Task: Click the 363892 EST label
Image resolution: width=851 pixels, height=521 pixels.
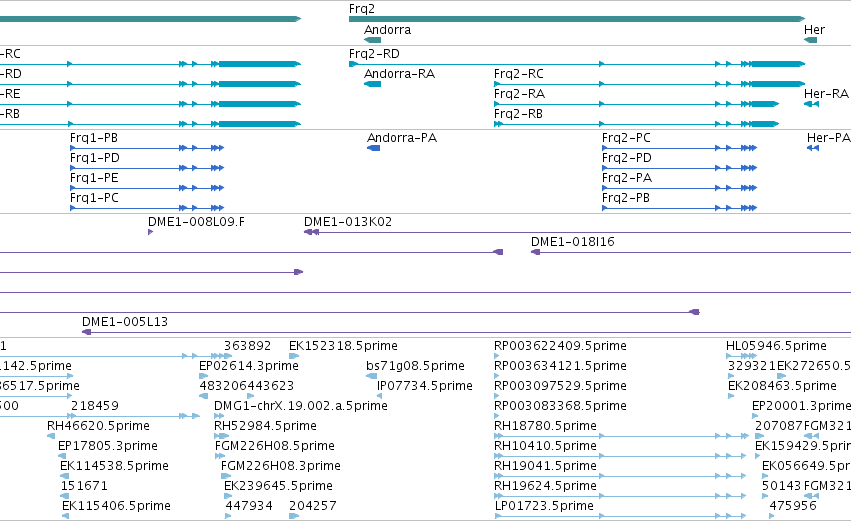Action: [x=247, y=346]
